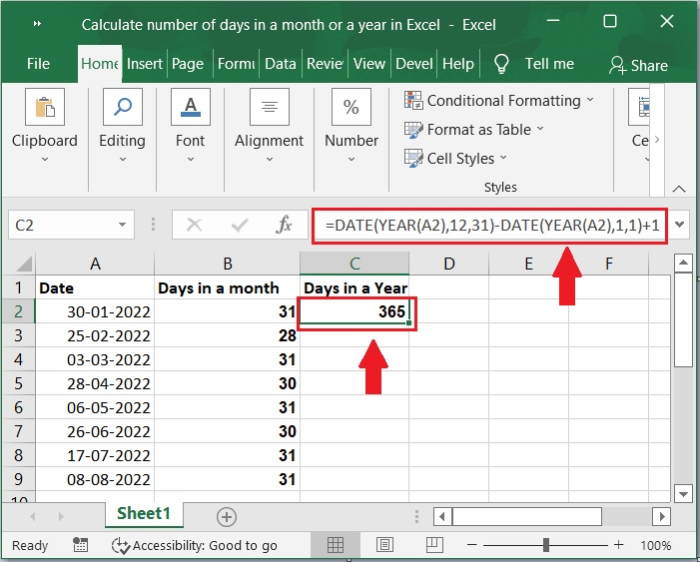Click the Share person icon

pos(617,65)
